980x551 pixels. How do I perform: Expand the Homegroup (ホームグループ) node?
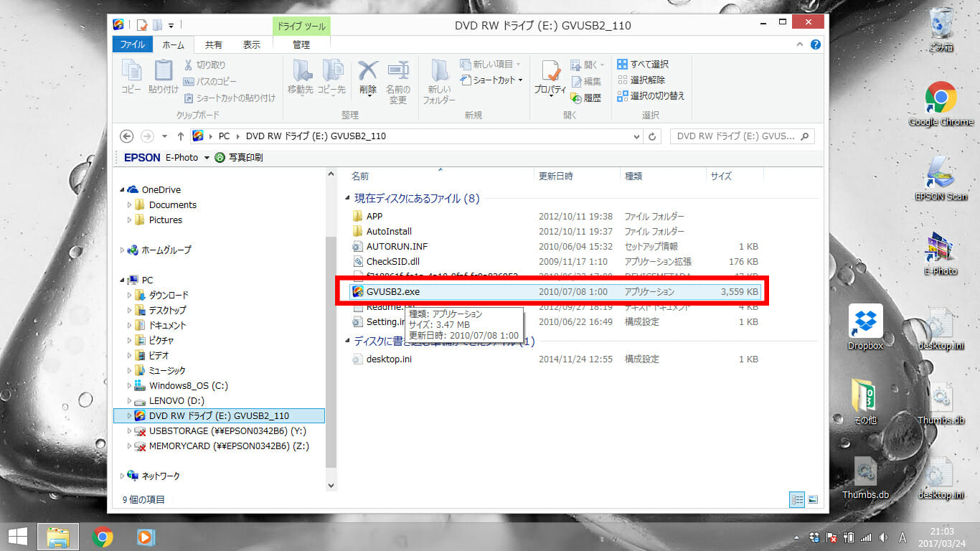123,250
